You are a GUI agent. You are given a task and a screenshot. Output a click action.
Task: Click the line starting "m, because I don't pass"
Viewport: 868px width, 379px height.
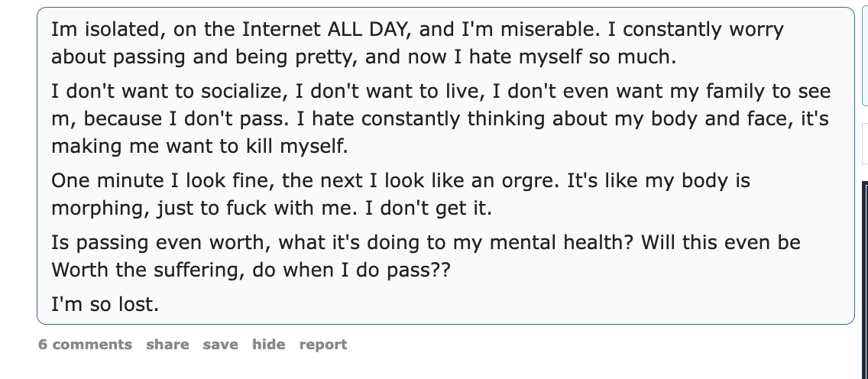(x=440, y=119)
